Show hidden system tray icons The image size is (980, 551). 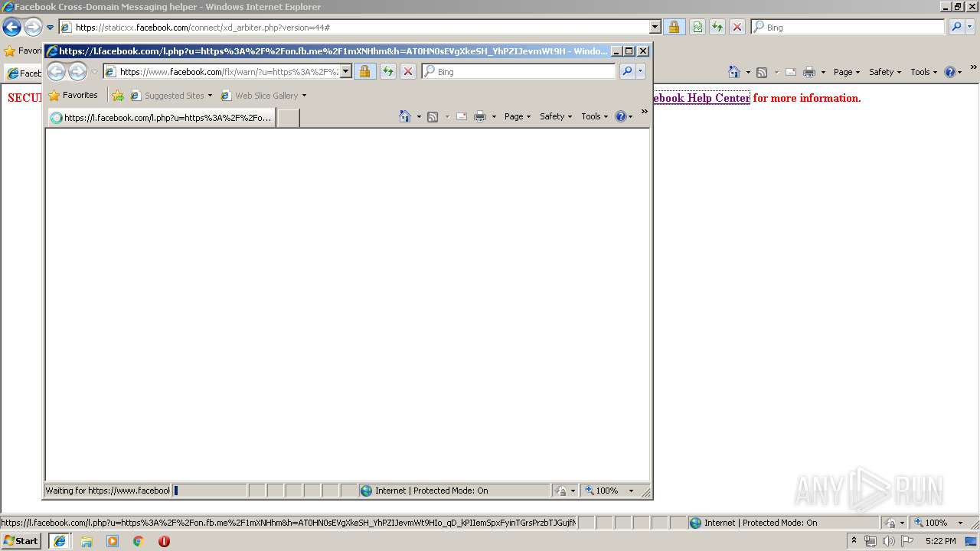pos(854,540)
